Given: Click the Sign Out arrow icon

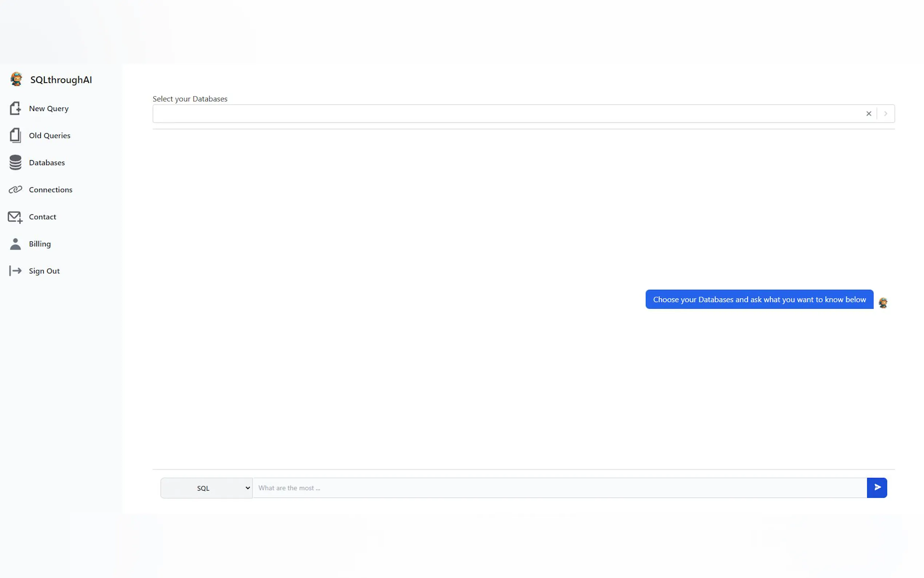Looking at the screenshot, I should pos(15,271).
